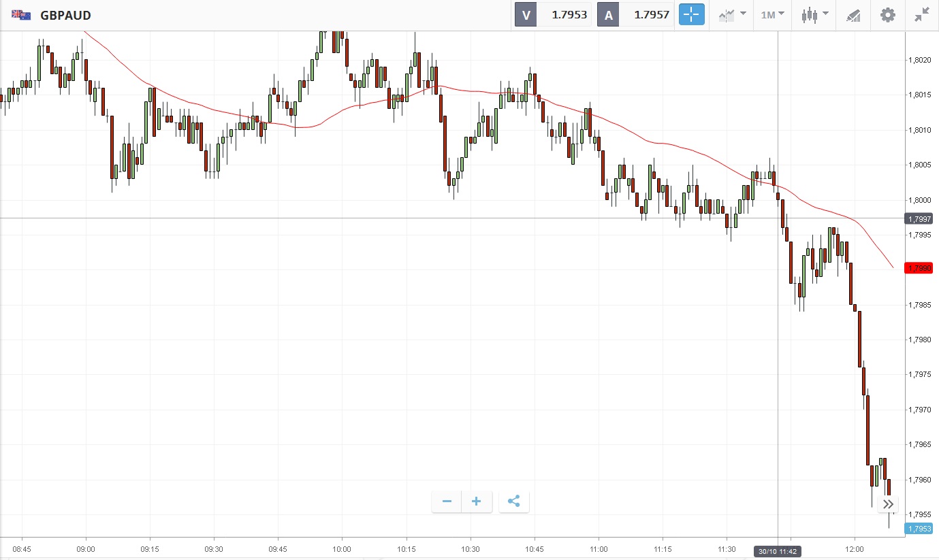This screenshot has width=939, height=560.
Task: Click the collapse chart arrows icon
Action: (x=922, y=15)
